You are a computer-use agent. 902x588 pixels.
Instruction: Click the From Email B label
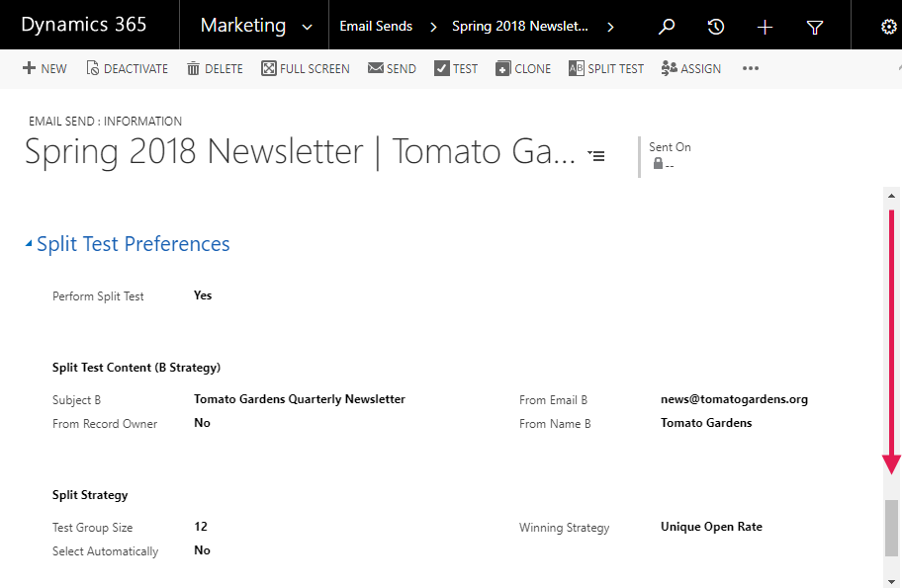pyautogui.click(x=554, y=400)
